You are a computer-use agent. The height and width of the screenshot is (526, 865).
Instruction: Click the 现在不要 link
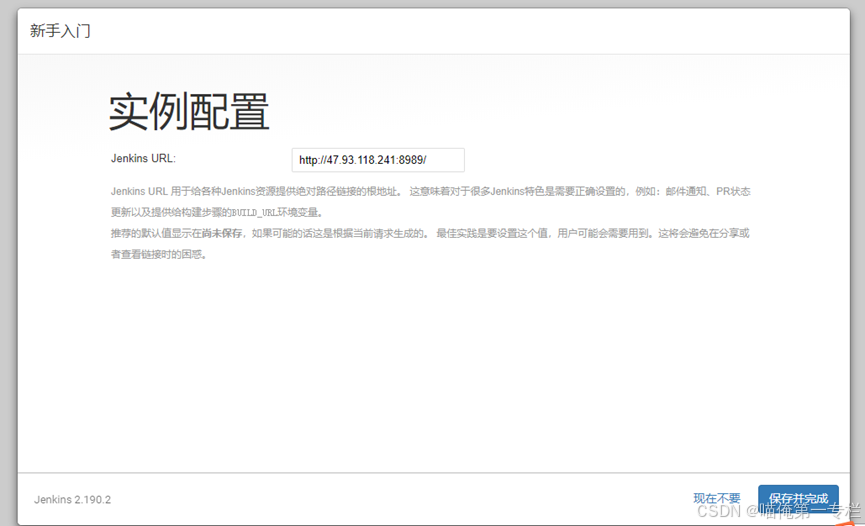[x=717, y=498]
